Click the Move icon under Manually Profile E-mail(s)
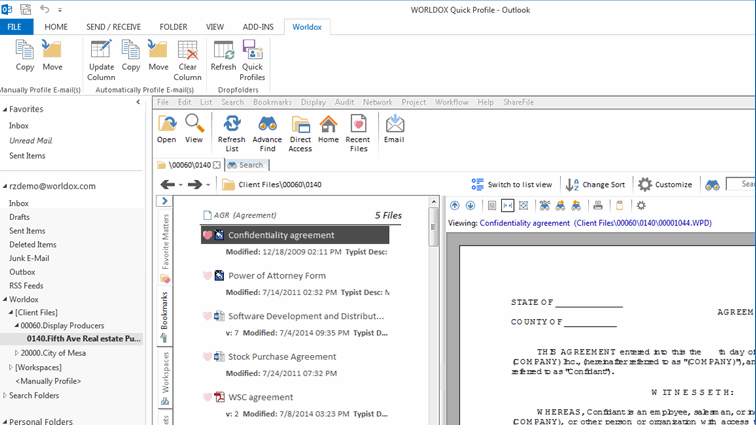Screen dimensions: 756x425 pos(52,50)
